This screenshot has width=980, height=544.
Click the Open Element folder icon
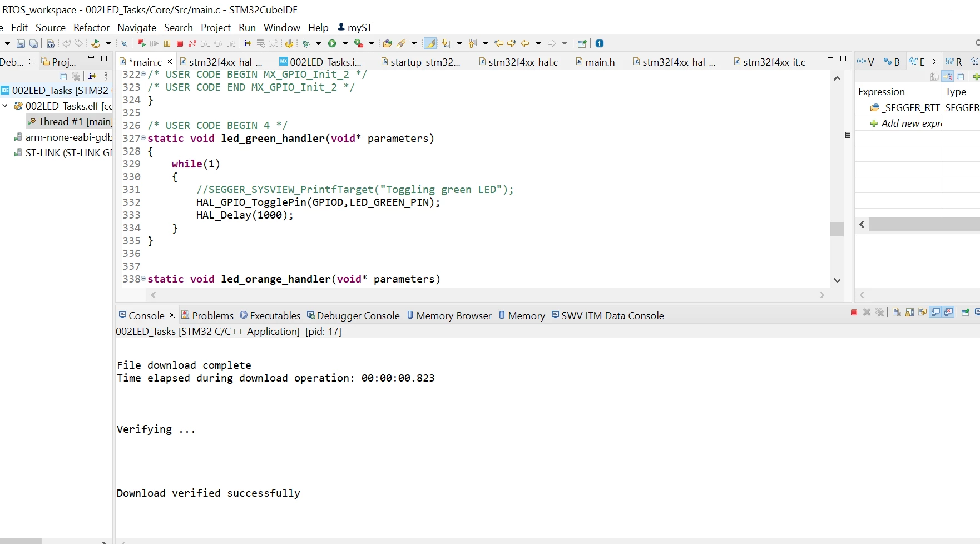pyautogui.click(x=388, y=43)
